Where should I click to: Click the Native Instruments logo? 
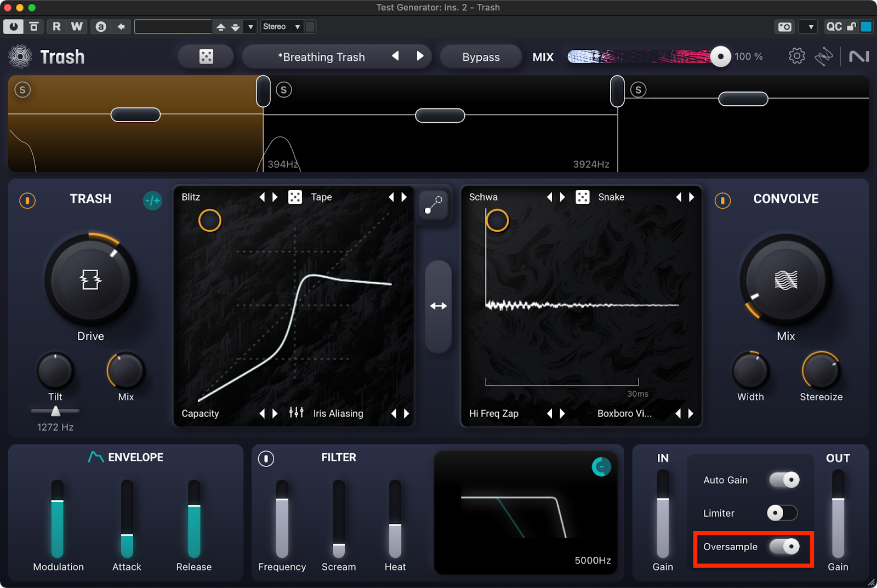[x=858, y=56]
